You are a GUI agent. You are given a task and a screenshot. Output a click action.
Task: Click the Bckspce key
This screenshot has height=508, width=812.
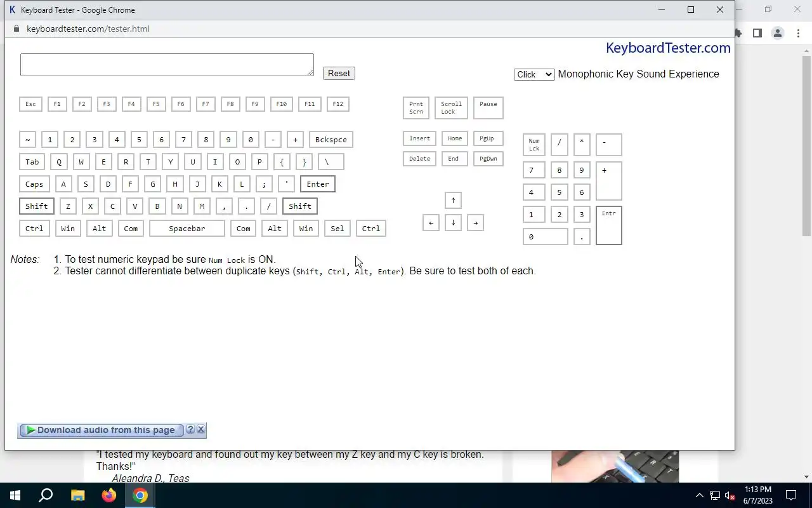331,140
